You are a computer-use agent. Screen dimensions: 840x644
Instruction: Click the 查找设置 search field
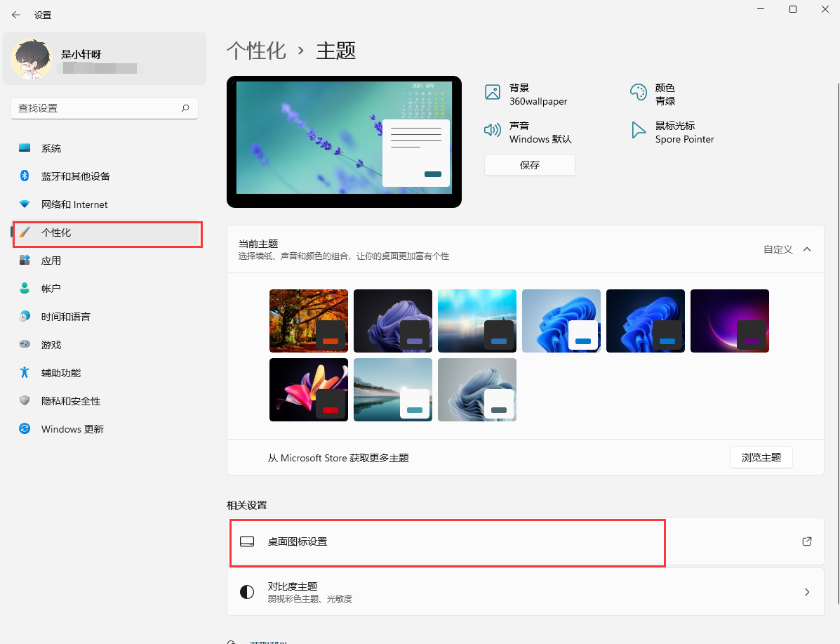(x=95, y=108)
